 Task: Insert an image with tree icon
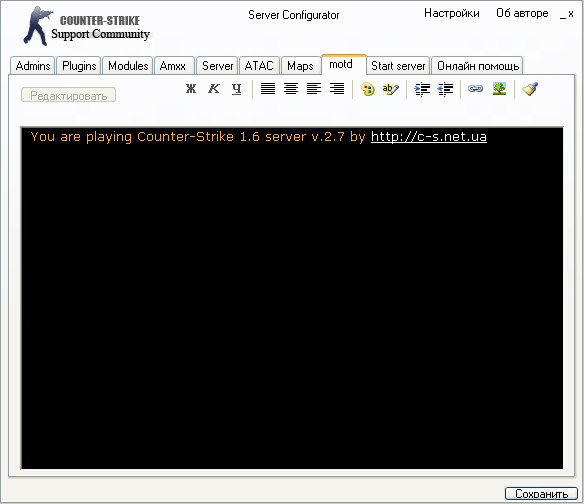499,89
